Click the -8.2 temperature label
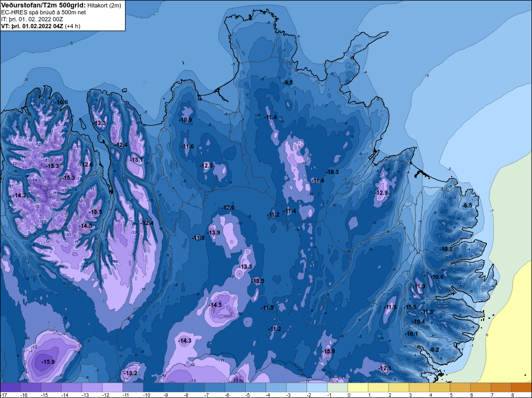The width and height of the screenshot is (532, 398). click(434, 350)
